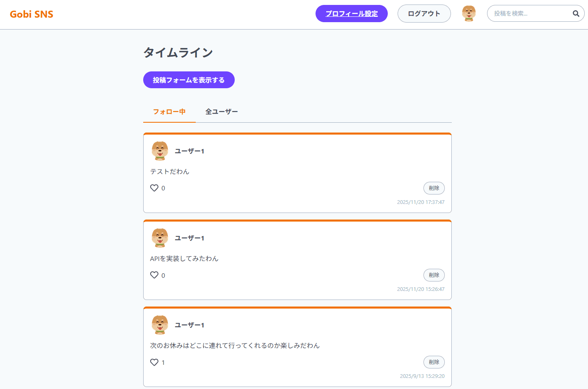Click avatar on "APIを実装してみたわん" post
This screenshot has height=389, width=588.
[x=160, y=238]
